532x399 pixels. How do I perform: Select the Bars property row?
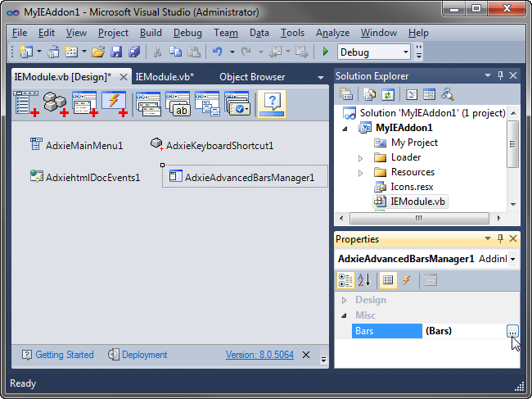[x=435, y=331]
